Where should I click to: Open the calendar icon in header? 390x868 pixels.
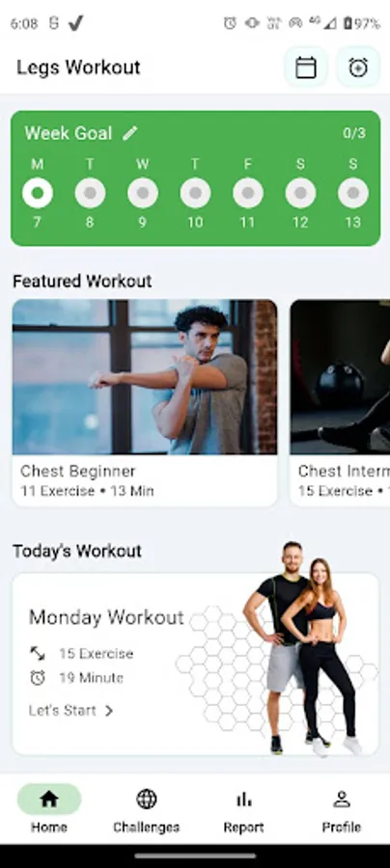click(x=306, y=68)
